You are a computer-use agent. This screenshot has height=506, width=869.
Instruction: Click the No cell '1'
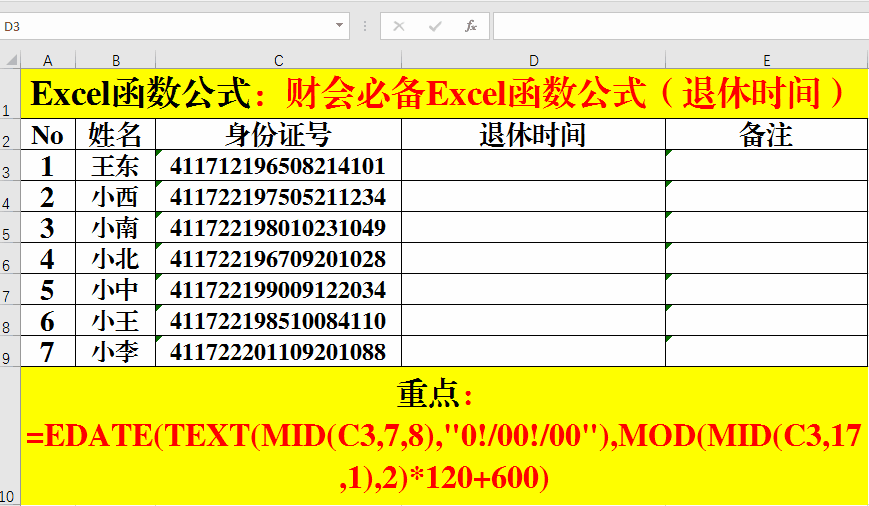(x=48, y=165)
